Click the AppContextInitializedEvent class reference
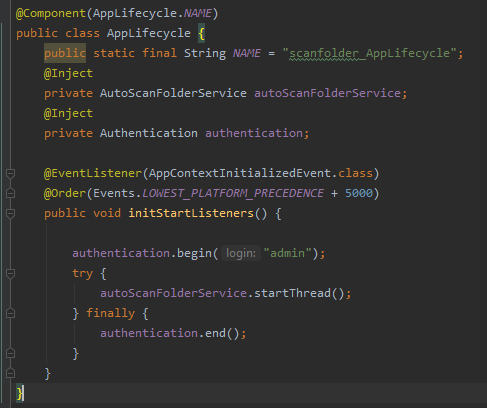 click(240, 173)
